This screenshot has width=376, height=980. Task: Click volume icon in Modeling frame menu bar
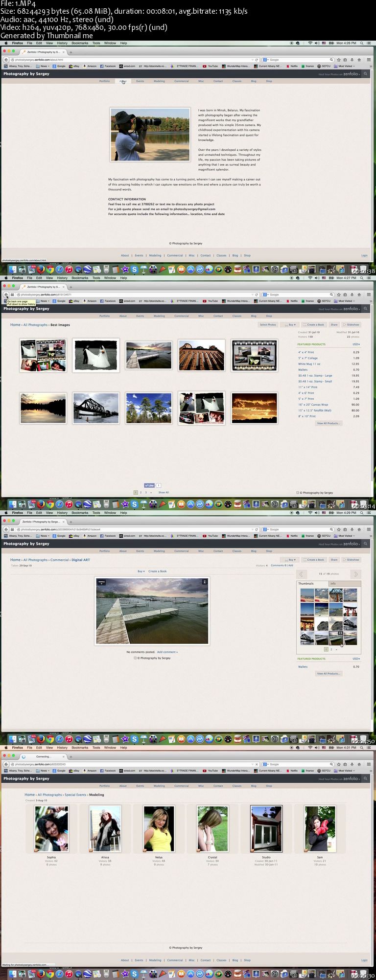click(317, 748)
